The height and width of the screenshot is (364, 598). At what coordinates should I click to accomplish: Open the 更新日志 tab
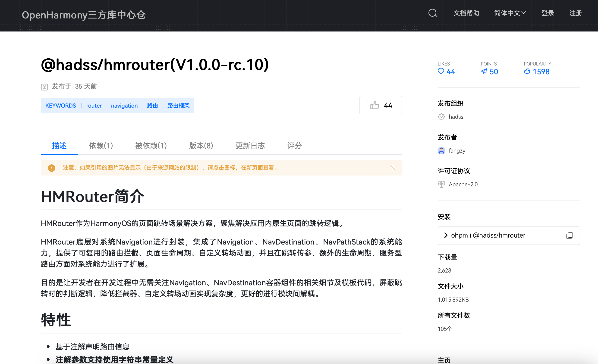click(x=250, y=146)
